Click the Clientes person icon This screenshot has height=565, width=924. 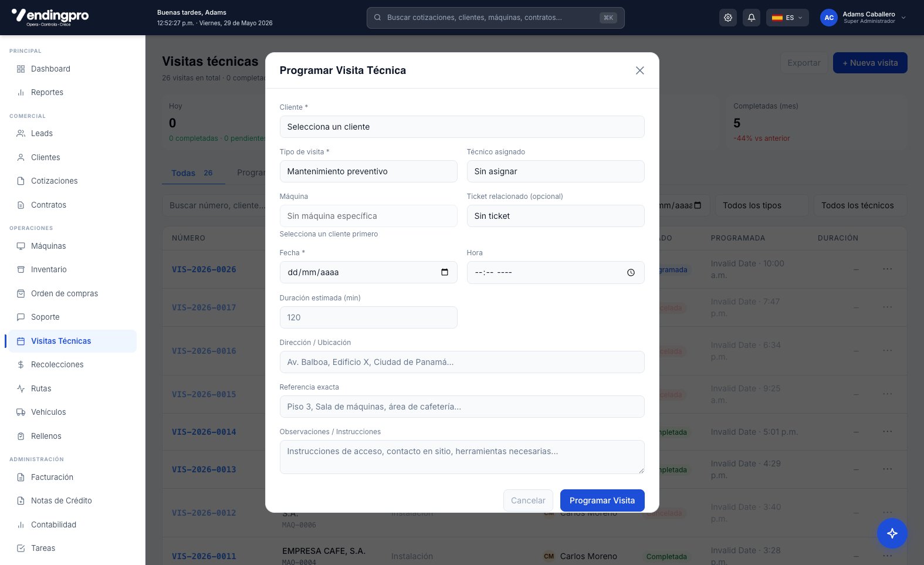pos(21,157)
